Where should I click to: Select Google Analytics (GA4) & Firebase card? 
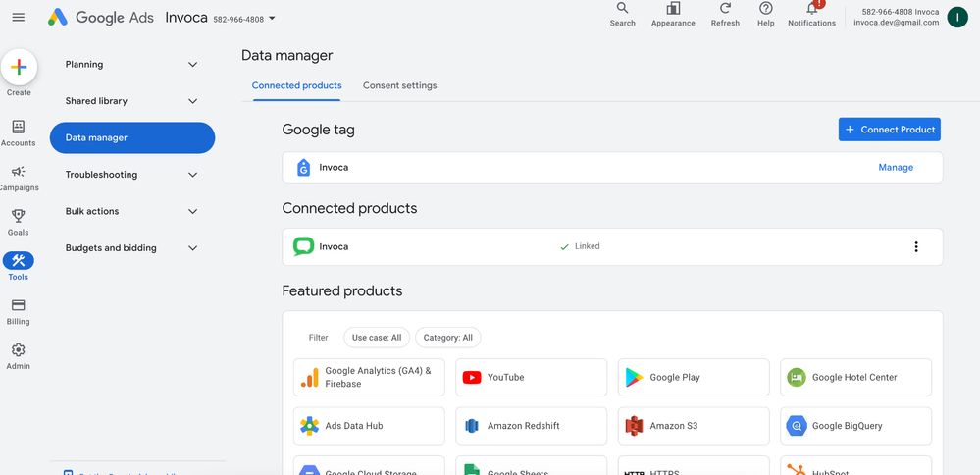click(369, 377)
